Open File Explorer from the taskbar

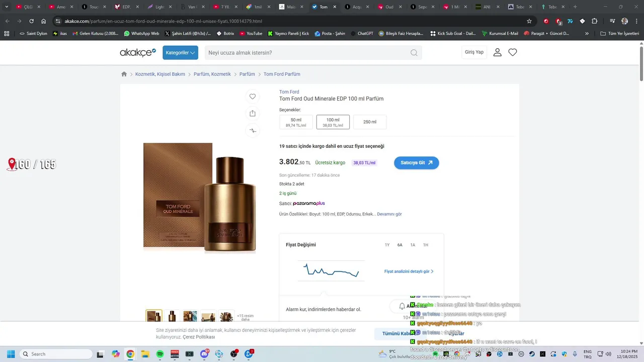(145, 354)
